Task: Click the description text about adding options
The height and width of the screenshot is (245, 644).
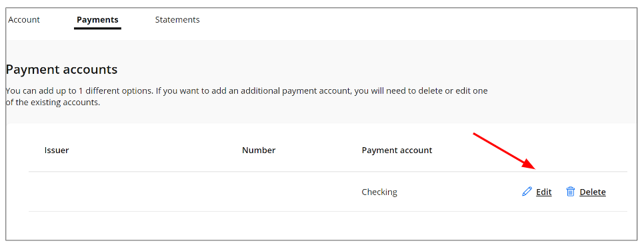Action: point(247,97)
